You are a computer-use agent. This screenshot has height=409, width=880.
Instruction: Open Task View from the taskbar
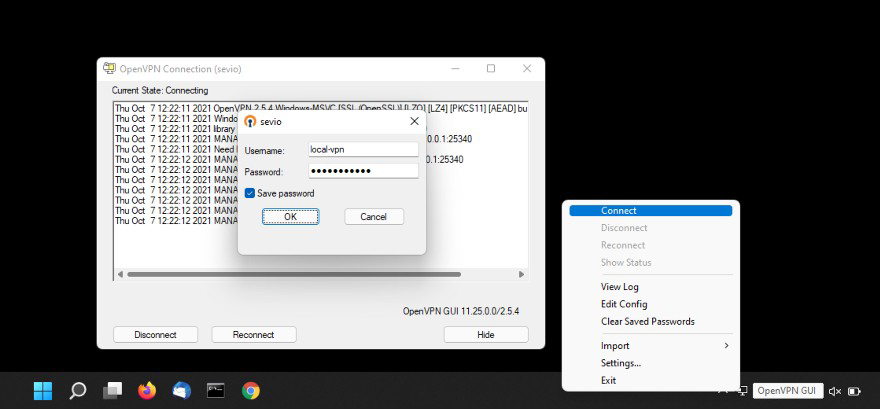click(x=112, y=390)
